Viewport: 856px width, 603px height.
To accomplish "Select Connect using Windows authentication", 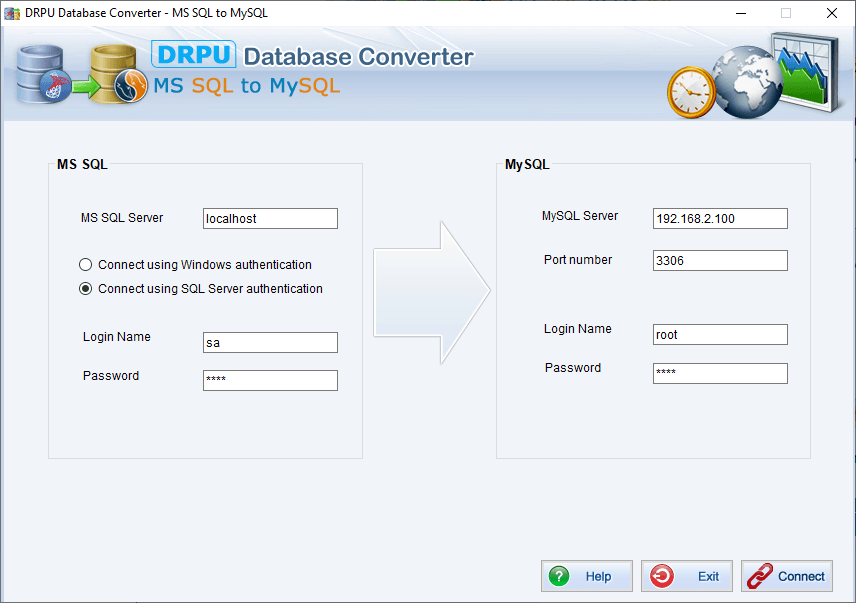I will pos(195,265).
